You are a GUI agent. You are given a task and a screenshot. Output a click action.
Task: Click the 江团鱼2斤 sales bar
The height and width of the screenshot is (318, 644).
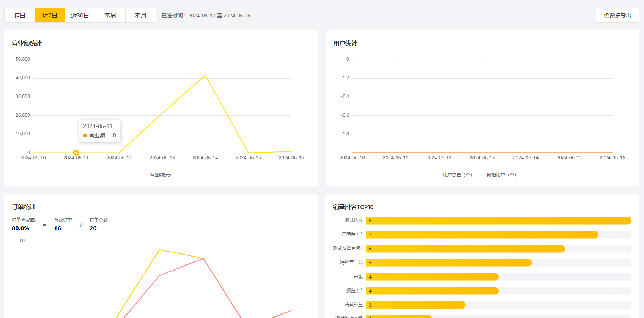point(482,235)
